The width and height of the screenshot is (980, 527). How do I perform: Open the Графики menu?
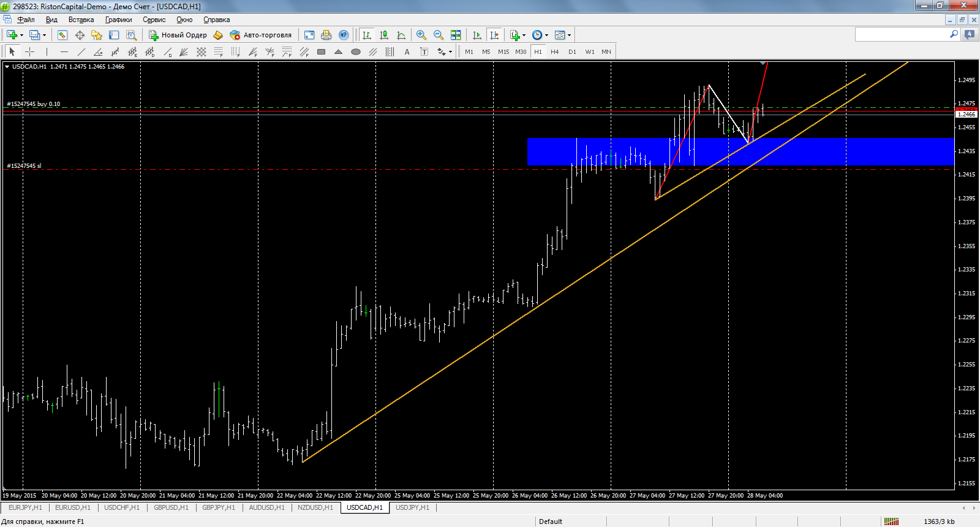pyautogui.click(x=118, y=20)
